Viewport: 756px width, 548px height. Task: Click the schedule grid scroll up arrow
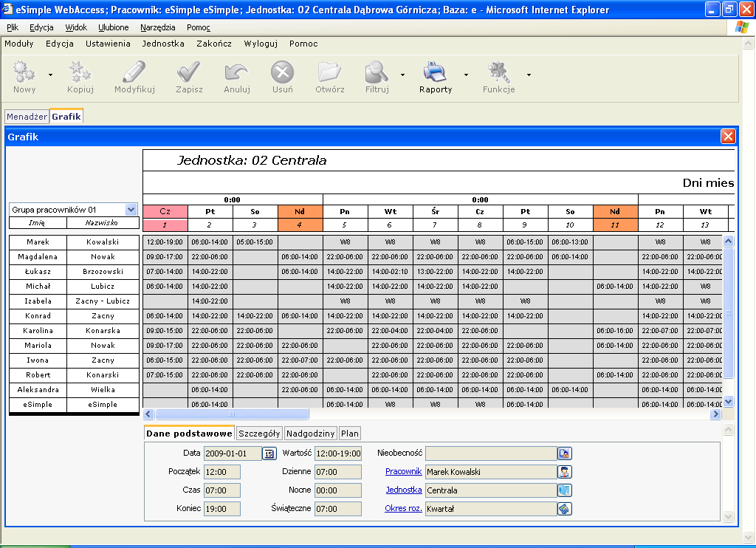pos(729,241)
